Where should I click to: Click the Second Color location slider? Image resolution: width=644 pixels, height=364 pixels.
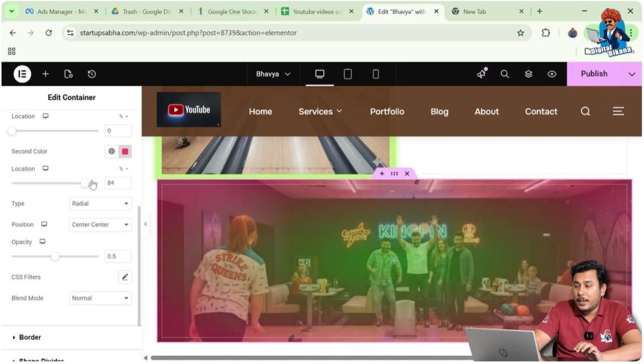point(55,183)
